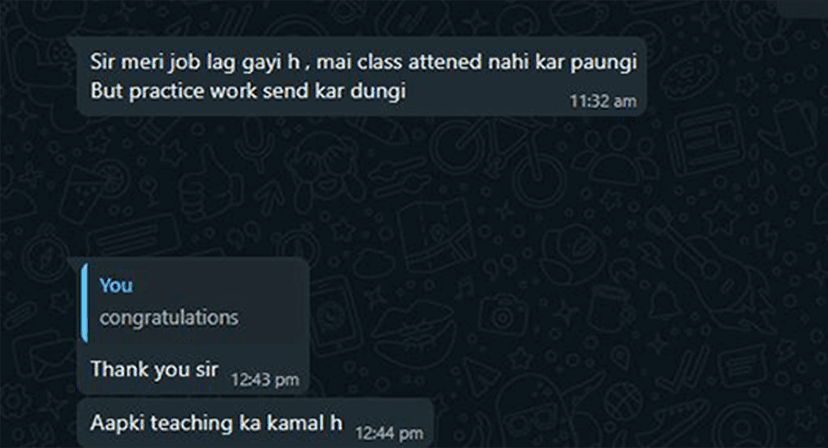Screen dimensions: 828x448
Task: Click the "But practice work send kar dungi" line
Action: [248, 91]
